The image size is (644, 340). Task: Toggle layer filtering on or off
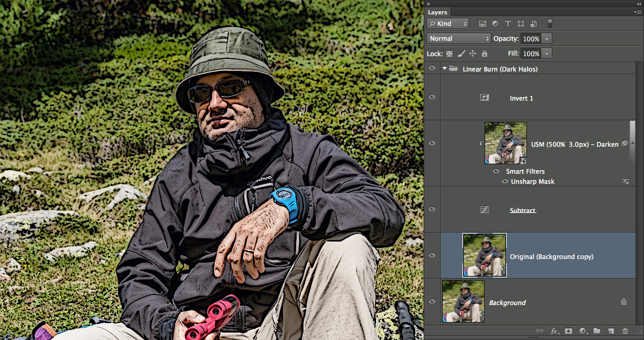click(x=550, y=24)
